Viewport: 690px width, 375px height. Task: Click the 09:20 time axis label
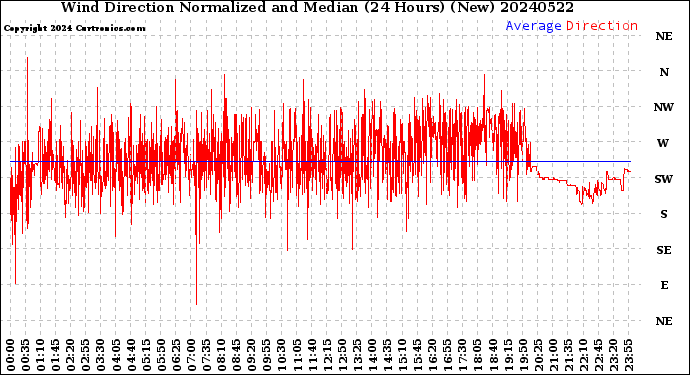point(252,355)
